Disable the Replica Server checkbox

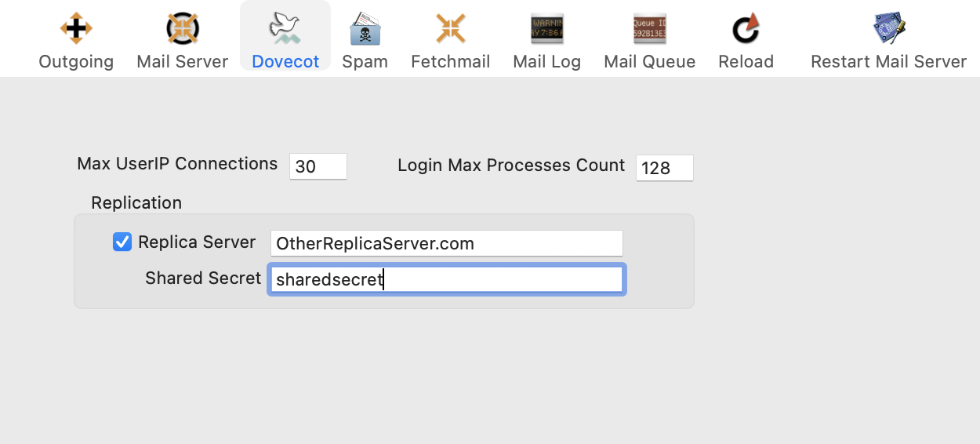click(x=122, y=242)
